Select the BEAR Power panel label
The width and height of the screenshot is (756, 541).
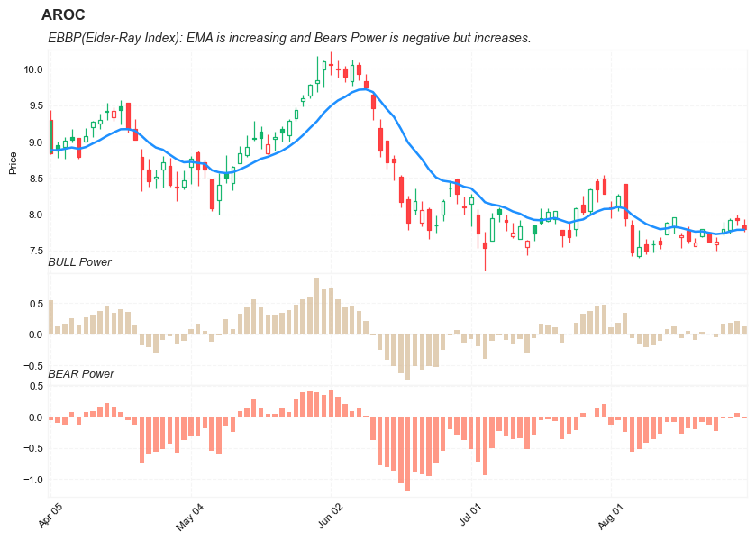[x=80, y=373]
